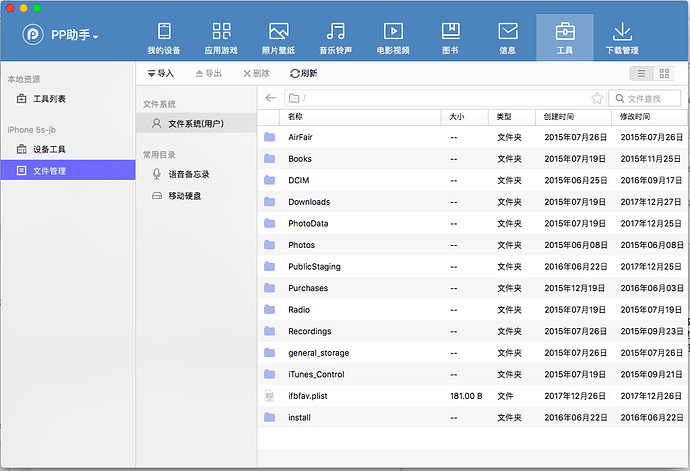The width and height of the screenshot is (690, 471).
Task: Select the AirFair folder icon
Action: (270, 137)
